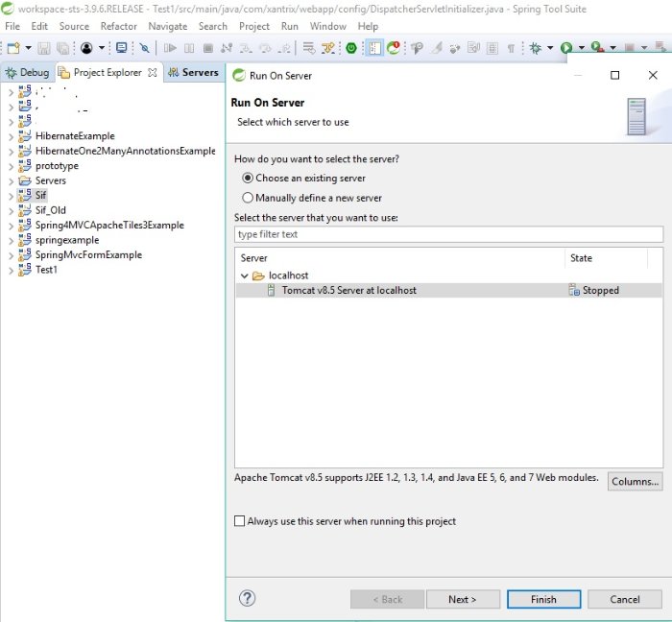The image size is (672, 622).
Task: Click Drop to Frame toolbar icon
Action: coord(308,48)
